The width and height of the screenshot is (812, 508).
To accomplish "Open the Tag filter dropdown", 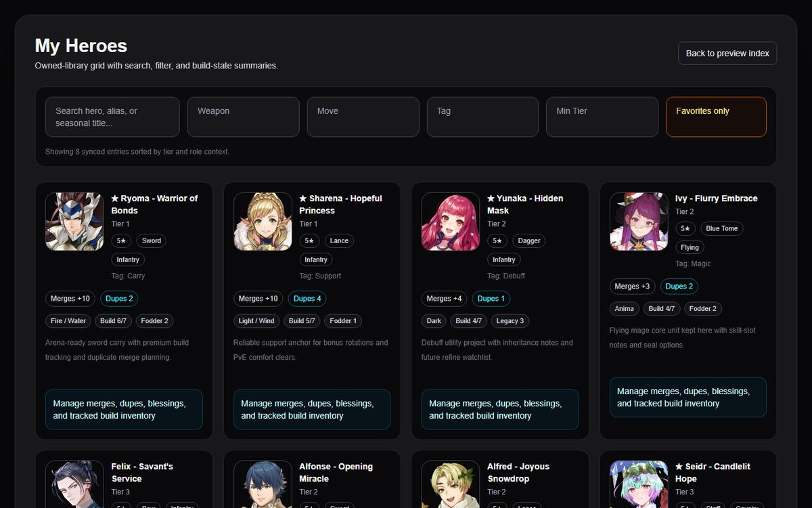I will tap(482, 117).
